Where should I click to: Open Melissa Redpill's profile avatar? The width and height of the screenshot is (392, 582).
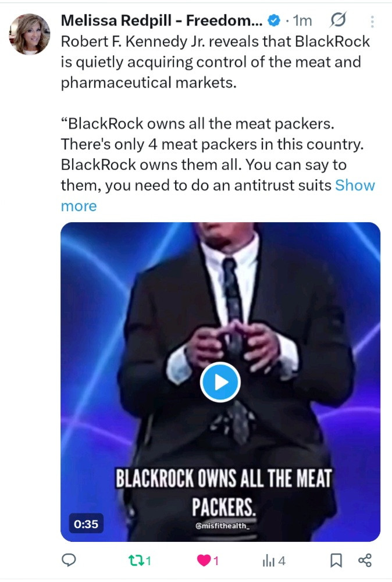(29, 34)
